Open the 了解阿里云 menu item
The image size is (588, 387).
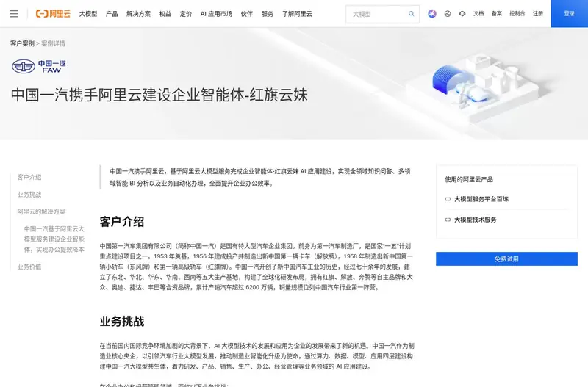(x=297, y=14)
